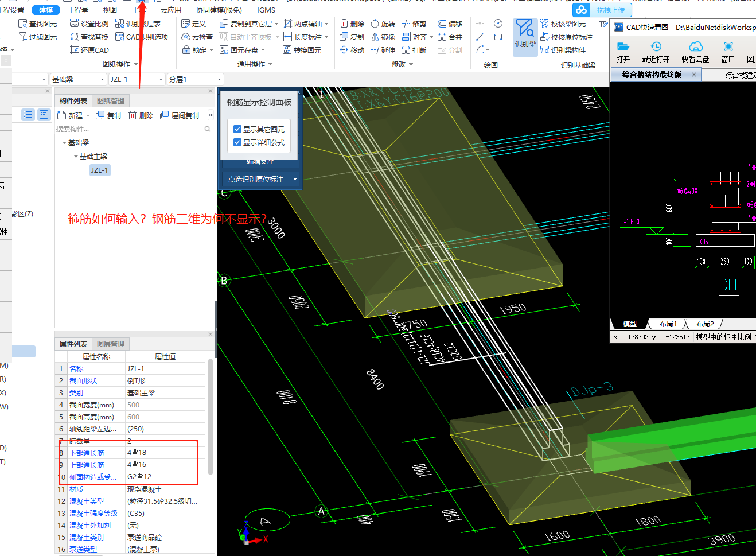The image size is (756, 556).
Task: Select the rectangle drawing tool in 绘图 group
Action: [498, 37]
